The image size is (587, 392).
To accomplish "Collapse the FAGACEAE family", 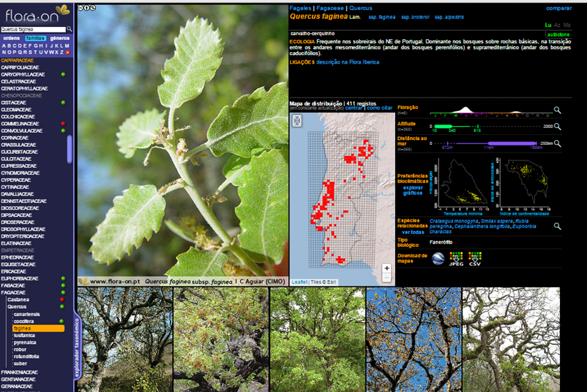I will [x=13, y=293].
